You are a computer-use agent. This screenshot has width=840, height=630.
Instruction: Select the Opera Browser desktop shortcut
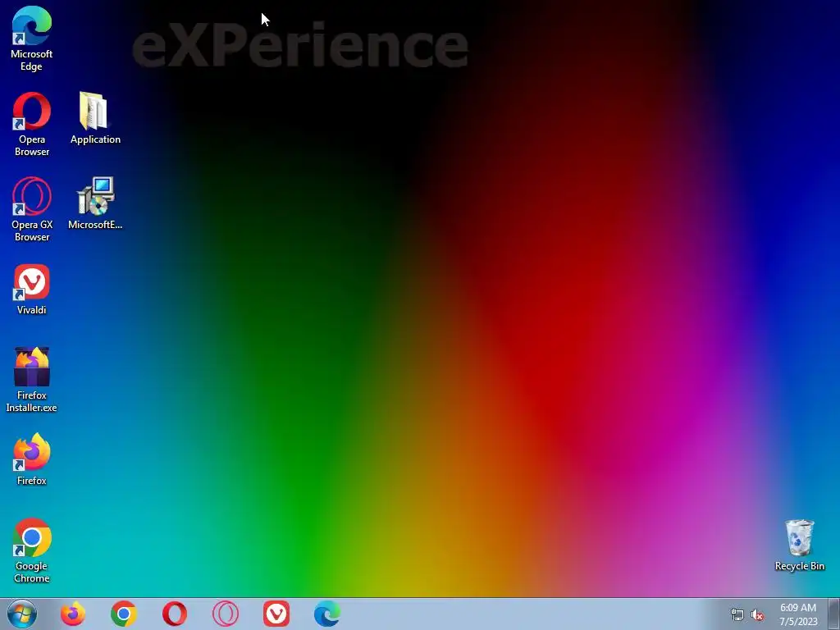click(x=32, y=125)
